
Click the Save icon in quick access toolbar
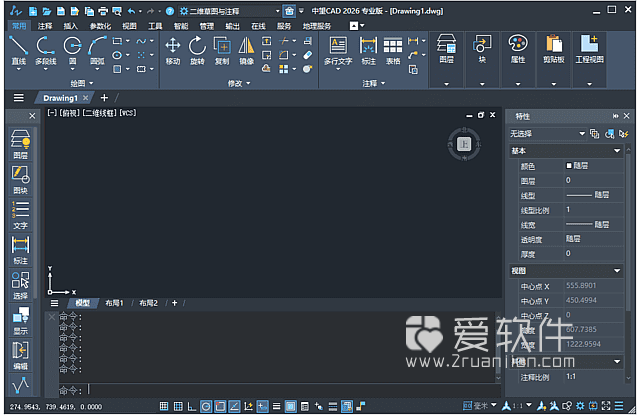(x=60, y=11)
